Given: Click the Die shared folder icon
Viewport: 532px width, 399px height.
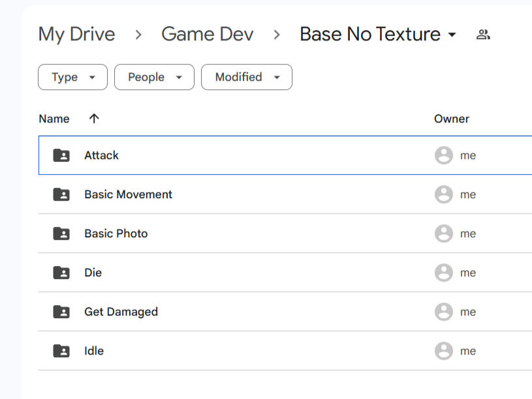Looking at the screenshot, I should 61,273.
